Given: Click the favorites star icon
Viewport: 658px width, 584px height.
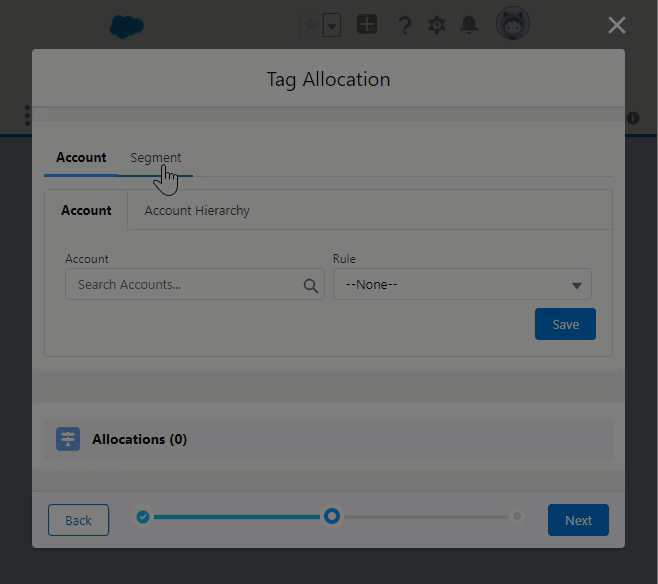Looking at the screenshot, I should (310, 25).
